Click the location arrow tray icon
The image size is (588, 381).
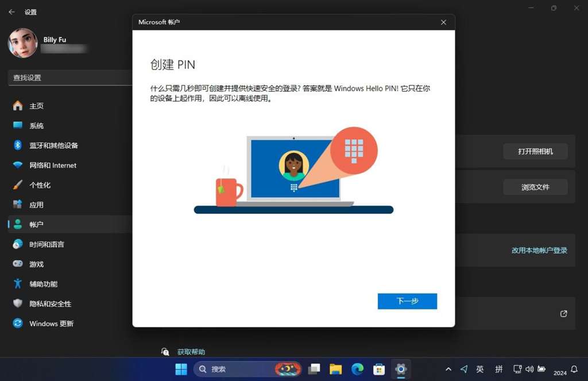coord(464,370)
